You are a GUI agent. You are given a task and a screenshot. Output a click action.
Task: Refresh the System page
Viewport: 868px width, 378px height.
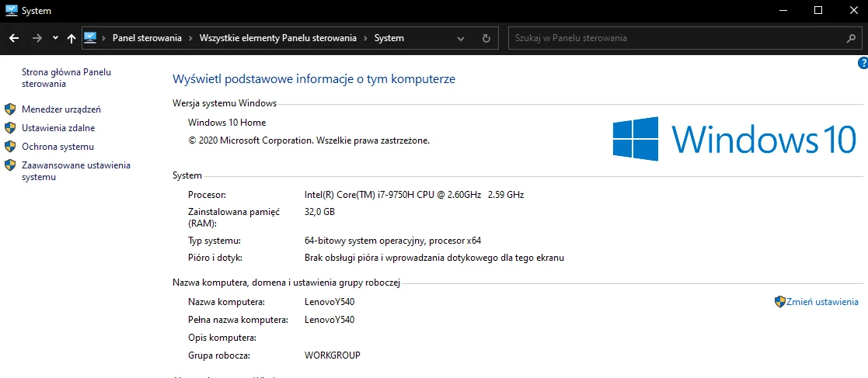[x=486, y=38]
